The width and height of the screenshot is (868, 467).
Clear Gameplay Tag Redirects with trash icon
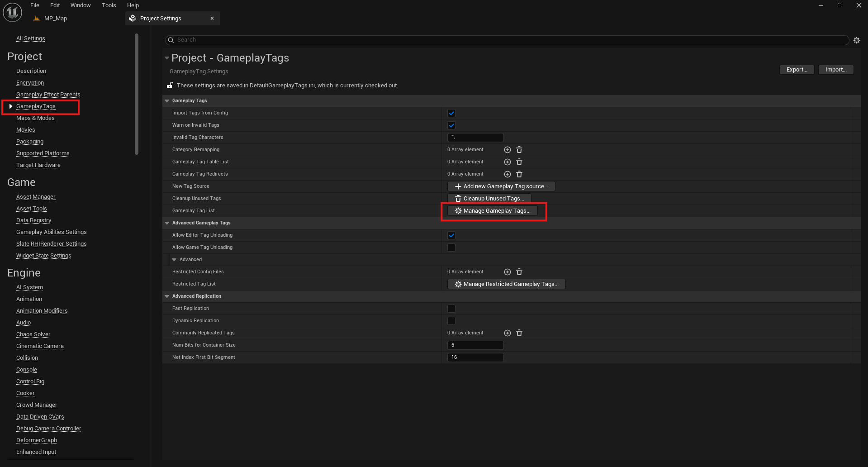[519, 174]
